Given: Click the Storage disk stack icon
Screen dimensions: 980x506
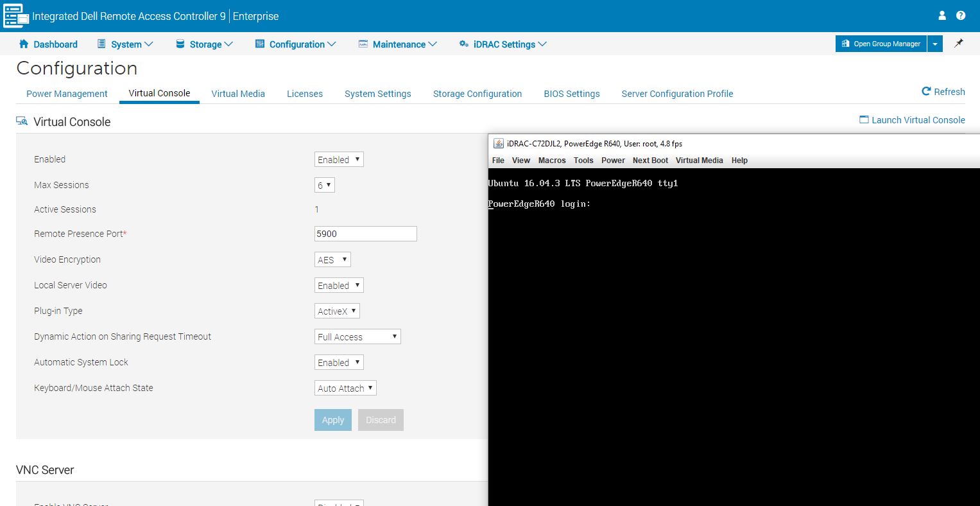Looking at the screenshot, I should pyautogui.click(x=180, y=44).
